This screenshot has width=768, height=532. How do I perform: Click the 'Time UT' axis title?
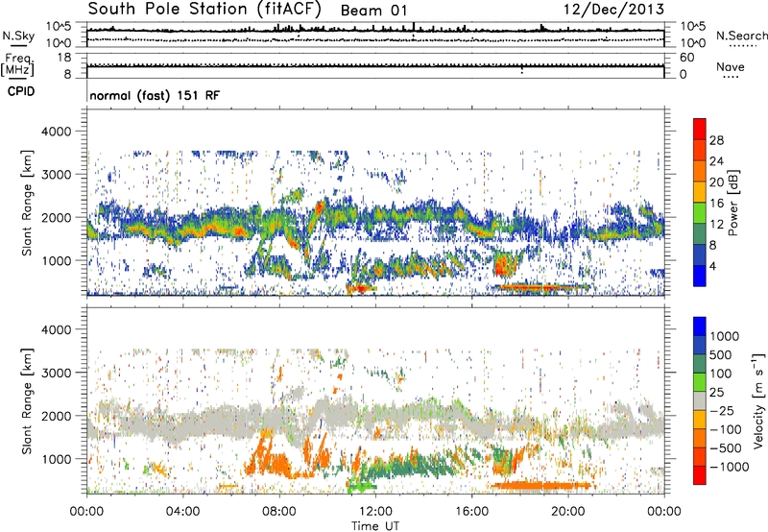pyautogui.click(x=375, y=526)
